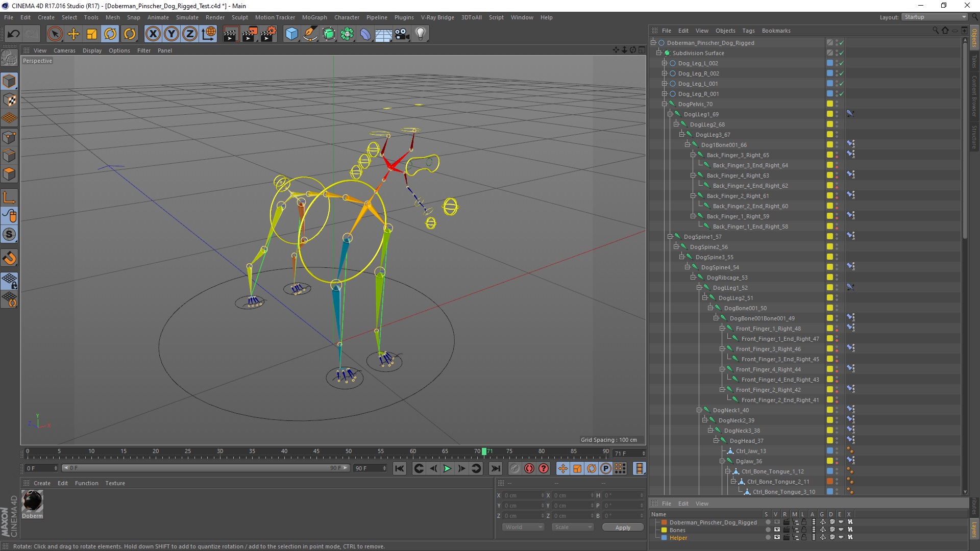Open the MoGraph menu
980x551 pixels.
tap(314, 17)
